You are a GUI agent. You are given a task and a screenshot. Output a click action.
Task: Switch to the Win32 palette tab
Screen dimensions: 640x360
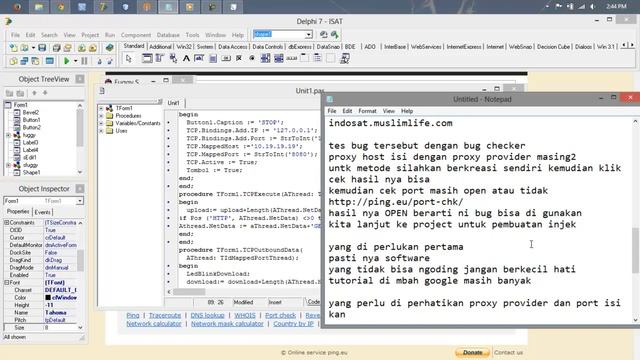click(184, 47)
